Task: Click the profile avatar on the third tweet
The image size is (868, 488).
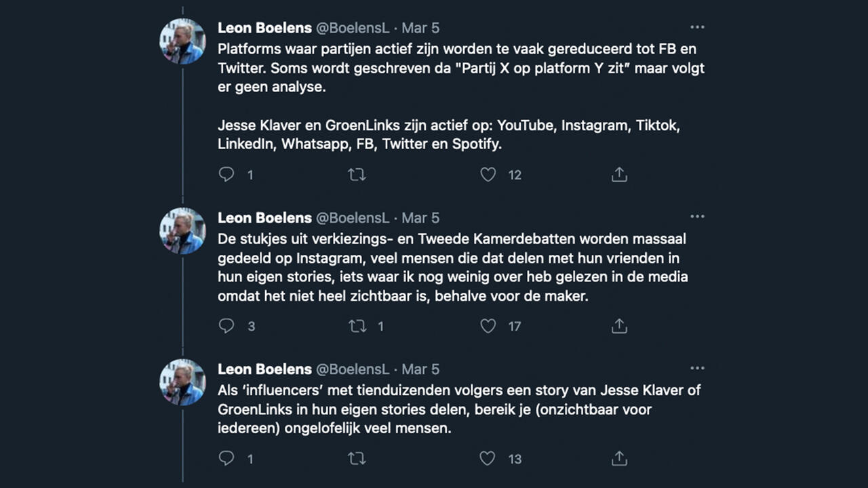Action: [x=182, y=382]
